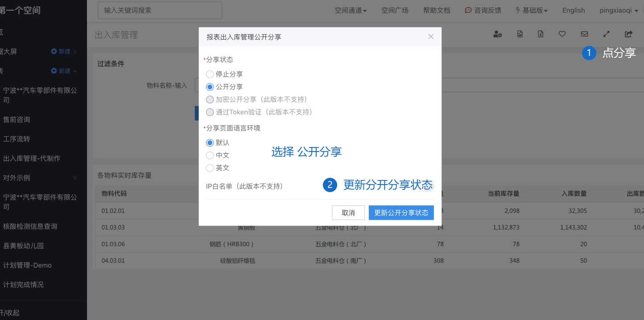
Task: Go to 空间广场 in top navigation
Action: pyautogui.click(x=395, y=10)
